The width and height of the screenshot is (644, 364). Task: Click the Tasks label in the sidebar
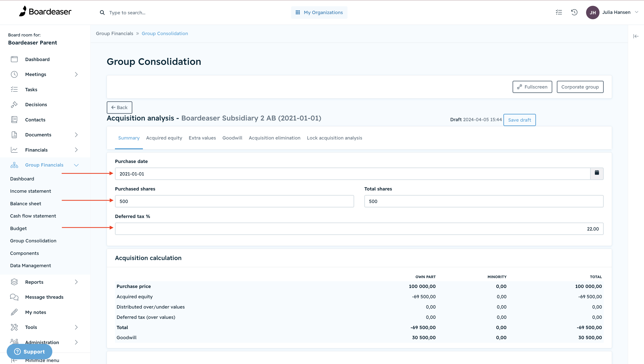(31, 89)
